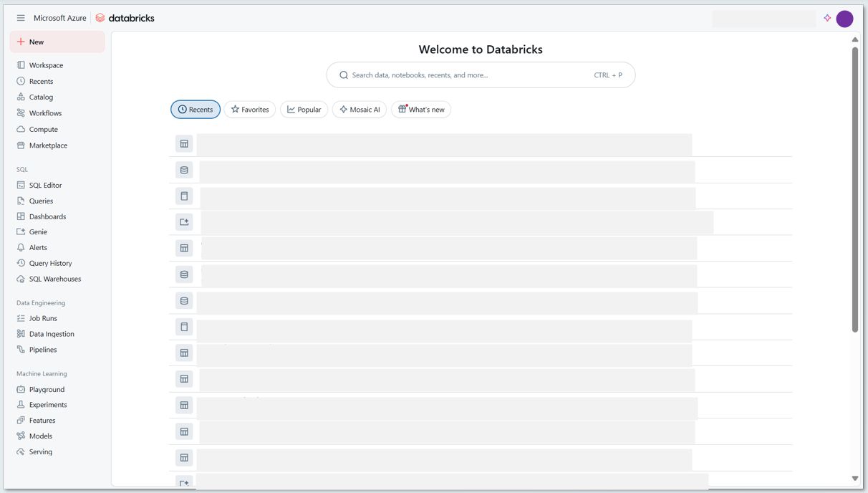The width and height of the screenshot is (868, 493).
Task: Click the New button
Action: pos(57,42)
